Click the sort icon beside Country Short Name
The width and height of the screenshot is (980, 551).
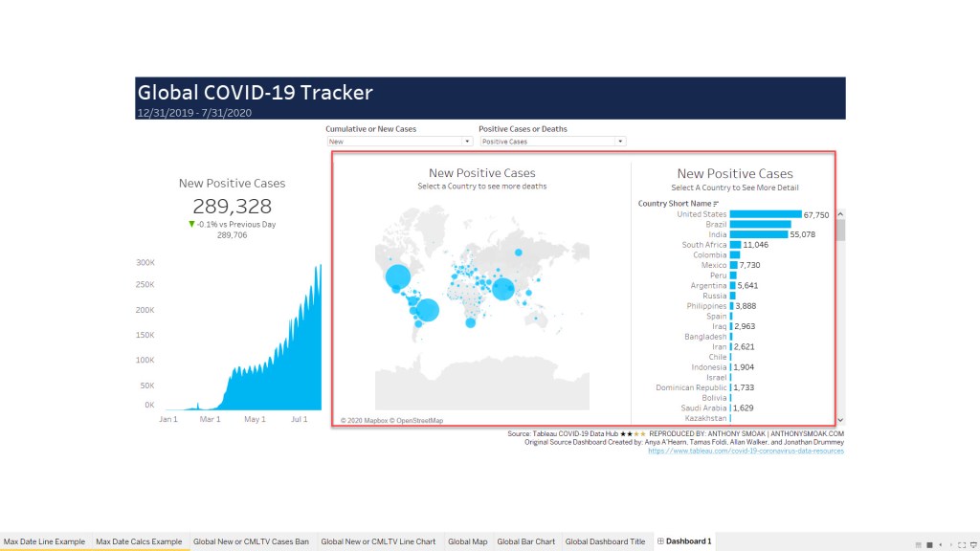click(716, 204)
